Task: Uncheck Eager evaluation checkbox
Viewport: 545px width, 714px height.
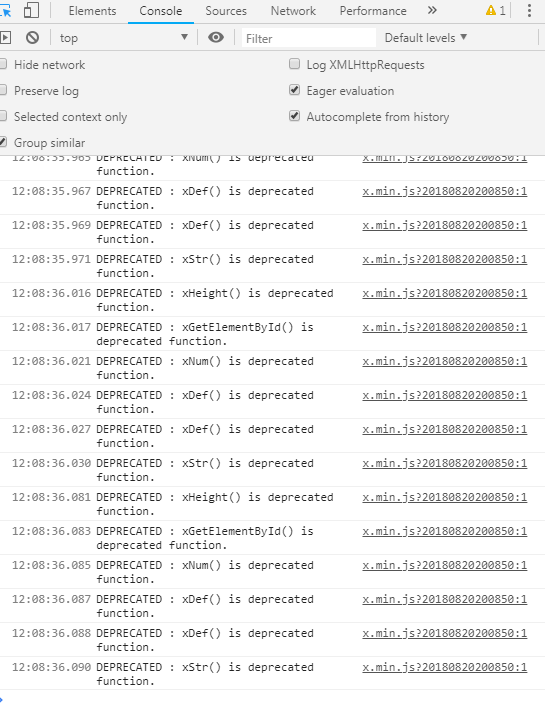Action: click(295, 90)
